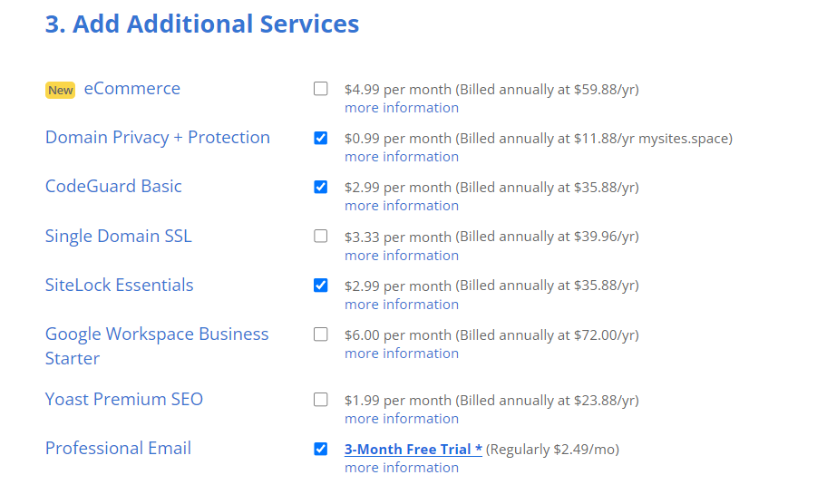
Task: Open more information for Google Workspace
Action: [x=402, y=354]
